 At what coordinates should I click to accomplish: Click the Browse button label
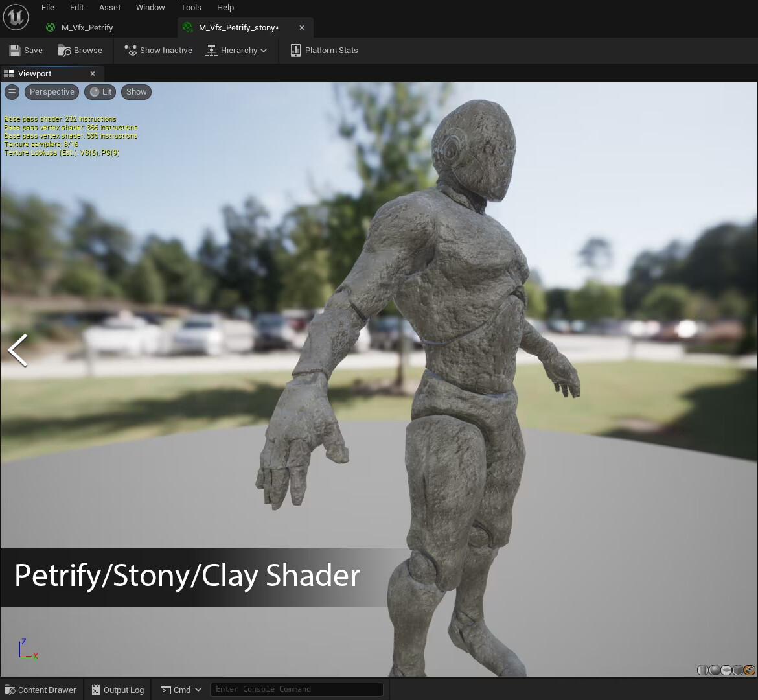[88, 51]
